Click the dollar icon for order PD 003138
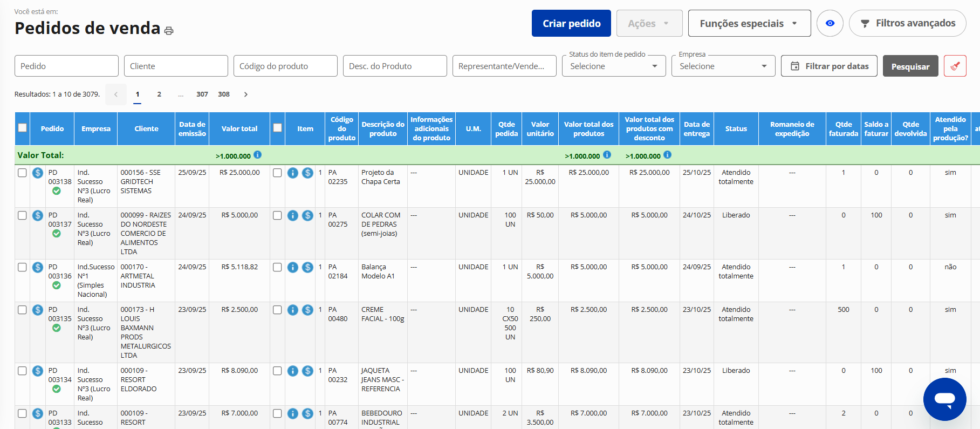This screenshot has width=980, height=429. point(38,173)
